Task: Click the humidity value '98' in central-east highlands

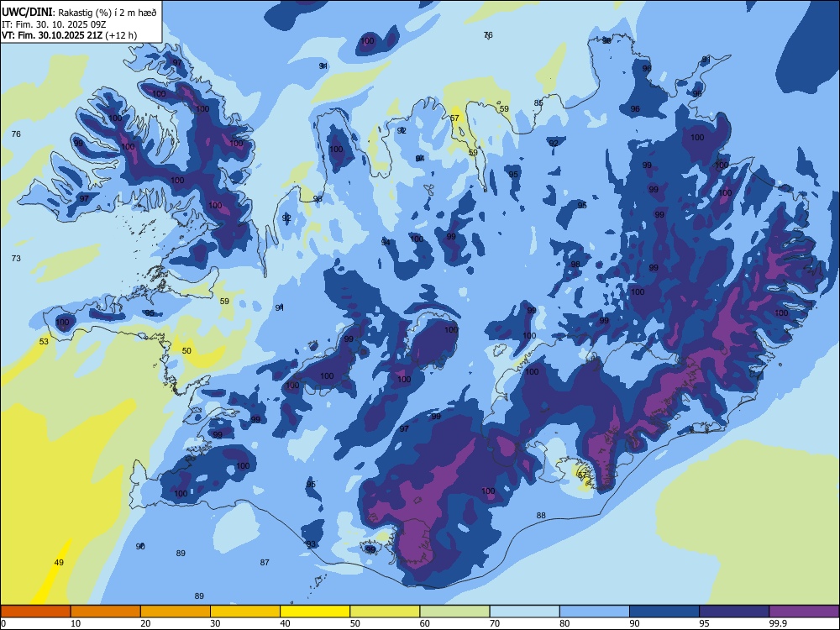Action: (575, 264)
